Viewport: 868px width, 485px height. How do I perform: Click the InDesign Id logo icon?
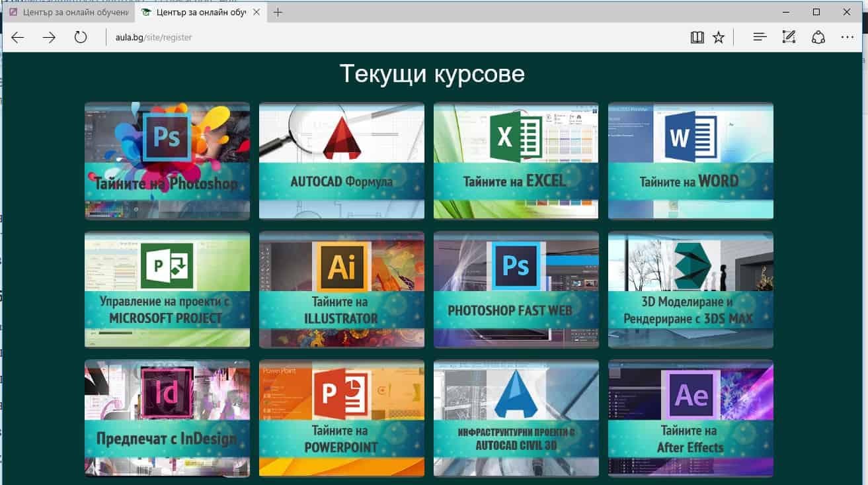[x=167, y=395]
